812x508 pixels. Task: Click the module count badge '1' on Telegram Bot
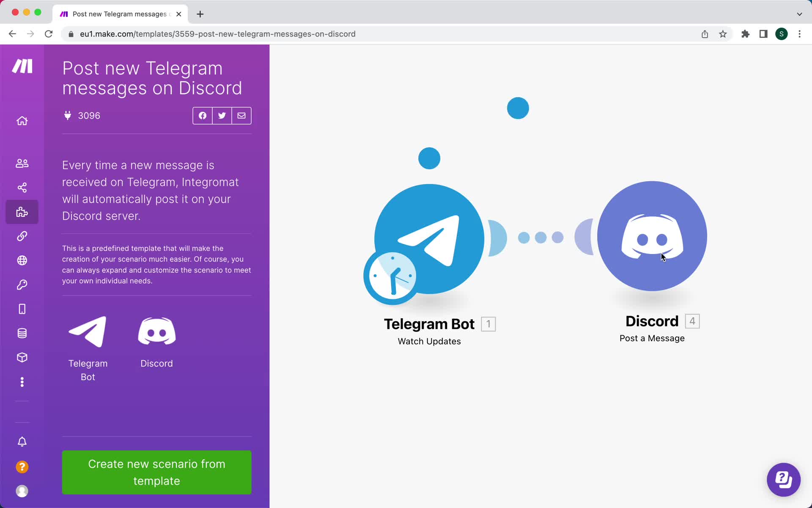click(488, 324)
